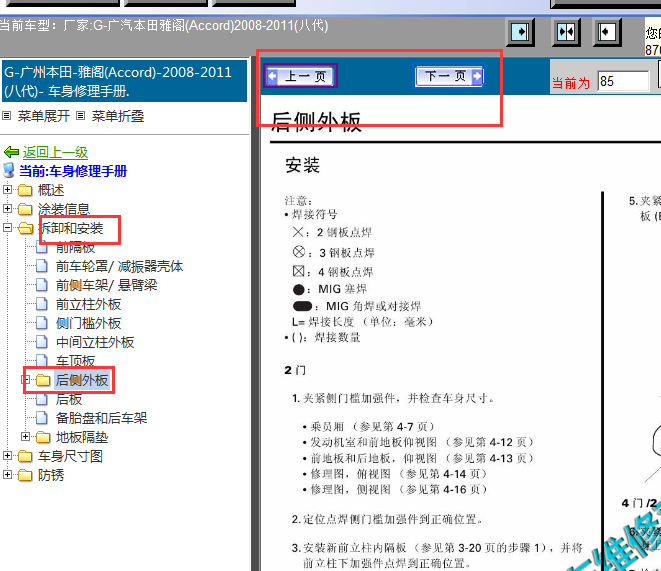Click the MIG 塞焊 legend line
Screen dimensions: 661x571
tap(330, 289)
